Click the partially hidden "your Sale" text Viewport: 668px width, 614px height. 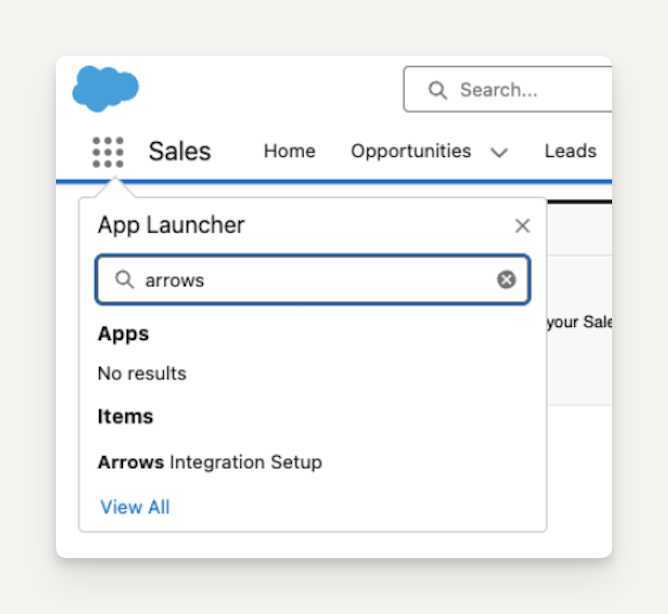pyautogui.click(x=580, y=322)
